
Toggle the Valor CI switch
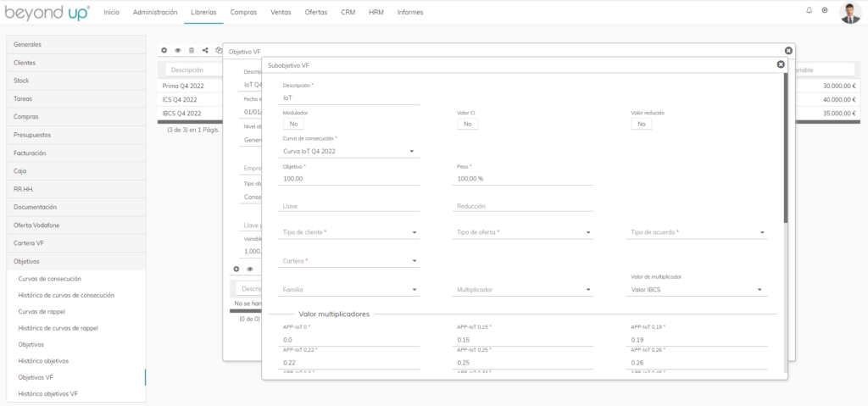(x=467, y=124)
